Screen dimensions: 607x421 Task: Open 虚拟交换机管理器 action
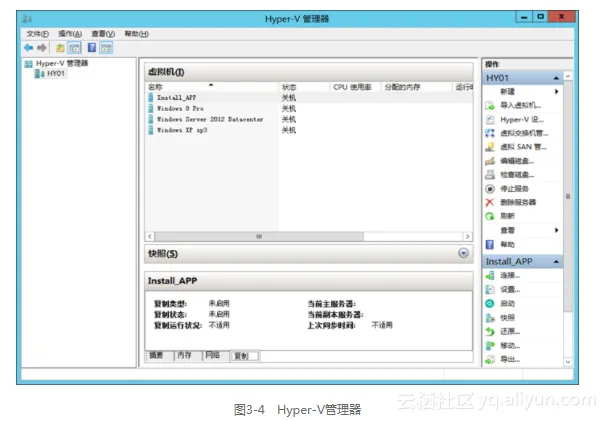(x=517, y=133)
